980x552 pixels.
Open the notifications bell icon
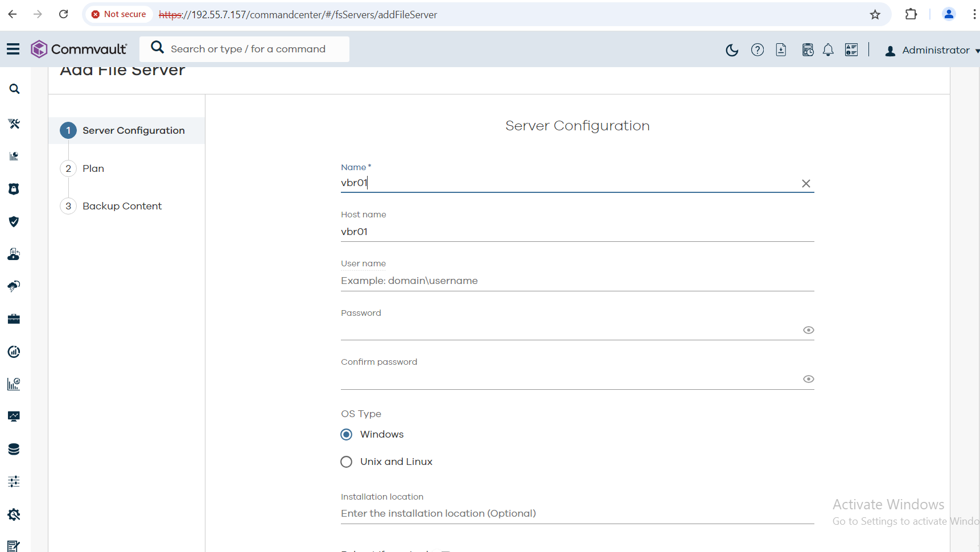(x=828, y=50)
